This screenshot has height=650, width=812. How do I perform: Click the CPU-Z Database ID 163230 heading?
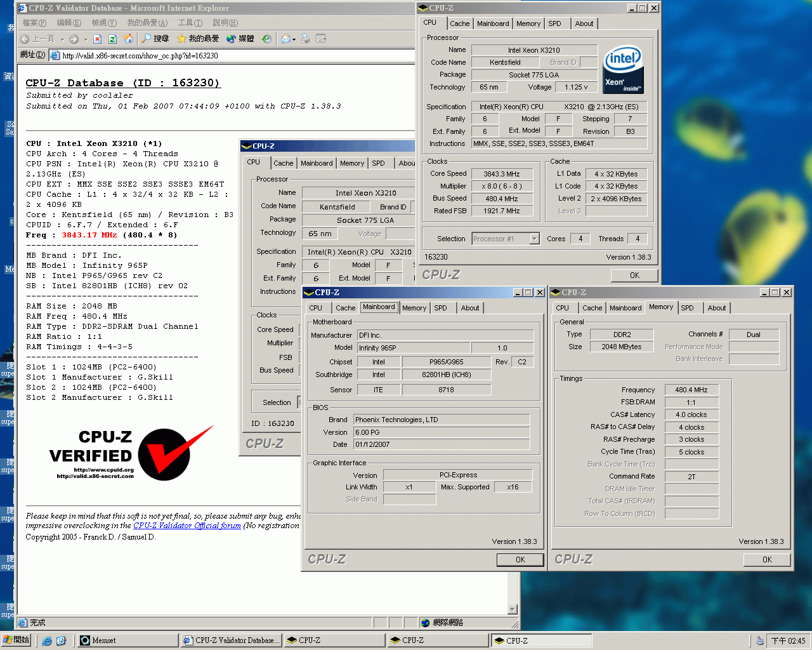[x=123, y=83]
